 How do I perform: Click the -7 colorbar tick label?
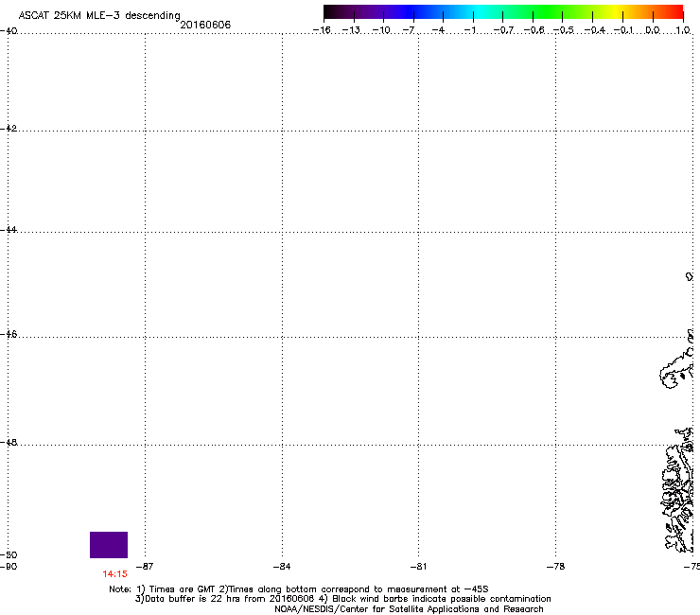point(409,30)
